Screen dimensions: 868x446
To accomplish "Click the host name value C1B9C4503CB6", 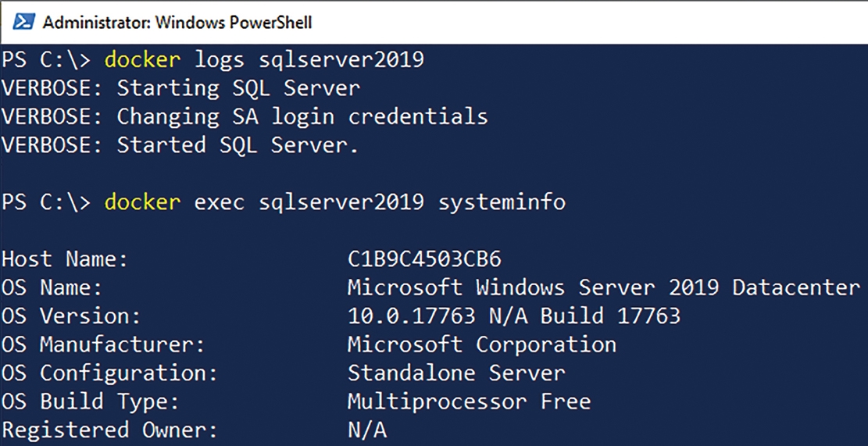I will pyautogui.click(x=424, y=260).
